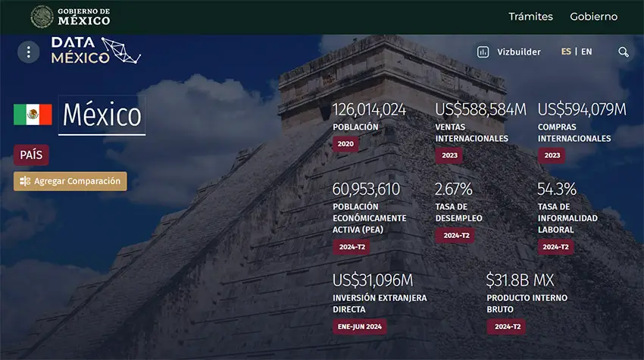Click the TASA DE DESEMPLEO label
Image resolution: width=644 pixels, height=360 pixels.
point(459,212)
